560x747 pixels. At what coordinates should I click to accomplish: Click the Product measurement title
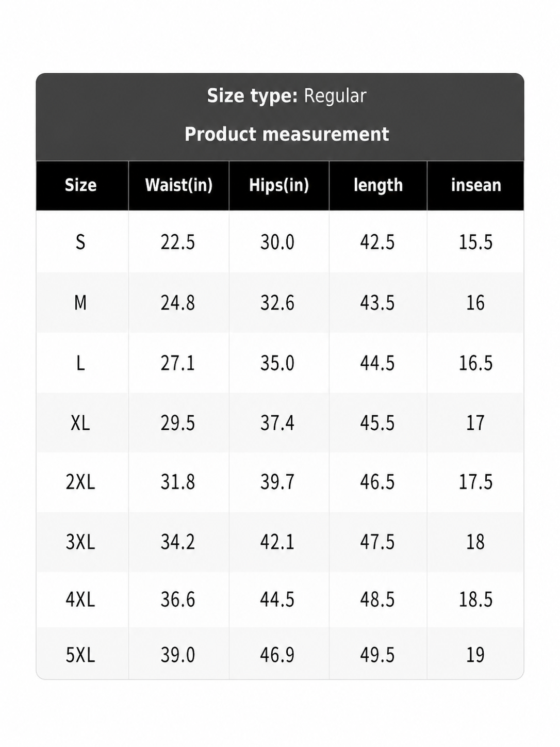pyautogui.click(x=287, y=134)
